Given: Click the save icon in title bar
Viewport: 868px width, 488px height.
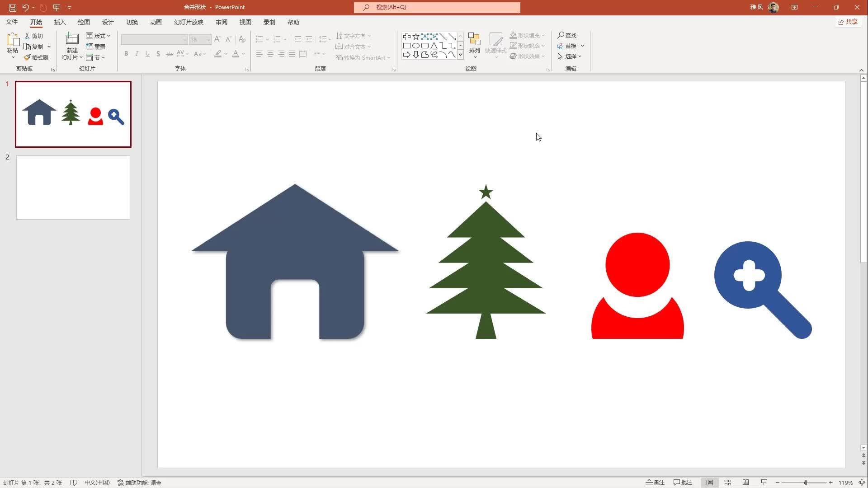Looking at the screenshot, I should click(13, 7).
